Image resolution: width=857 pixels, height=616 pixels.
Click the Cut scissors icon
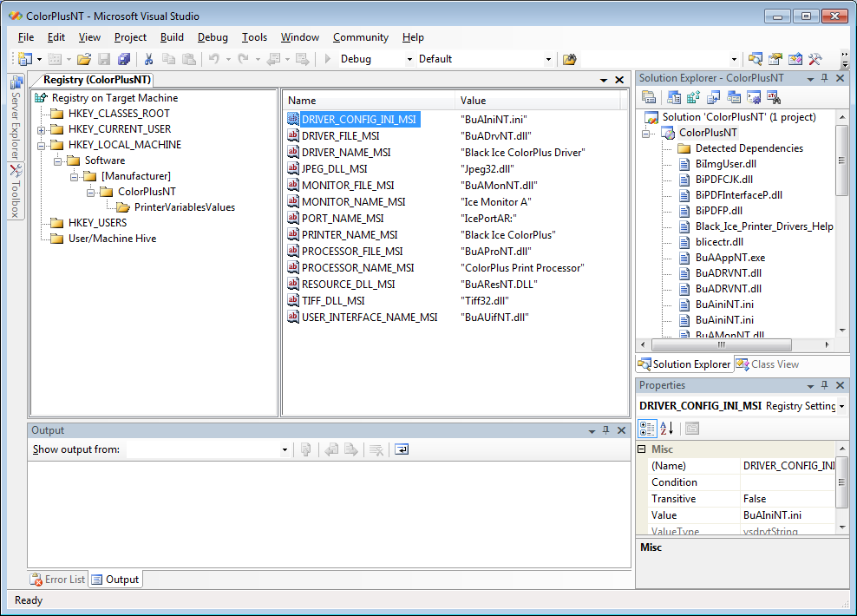(148, 59)
